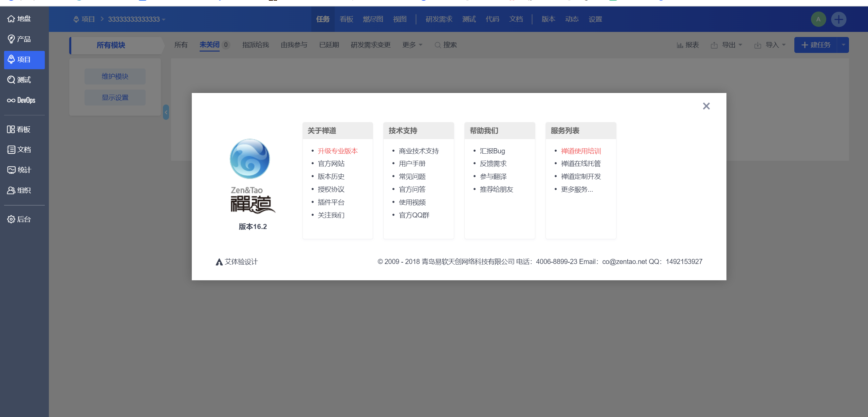Open the 更多 more filters dropdown
868x417 pixels.
point(412,45)
